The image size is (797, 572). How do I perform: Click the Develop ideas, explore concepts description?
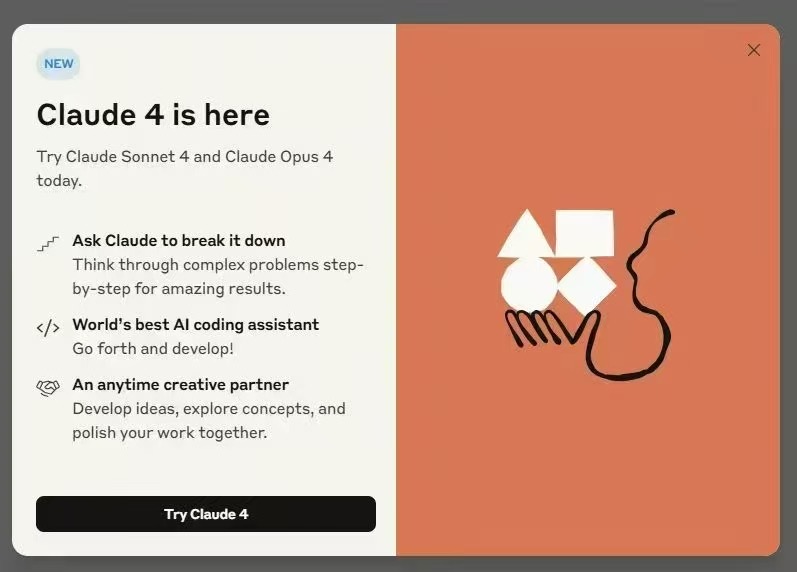point(209,420)
